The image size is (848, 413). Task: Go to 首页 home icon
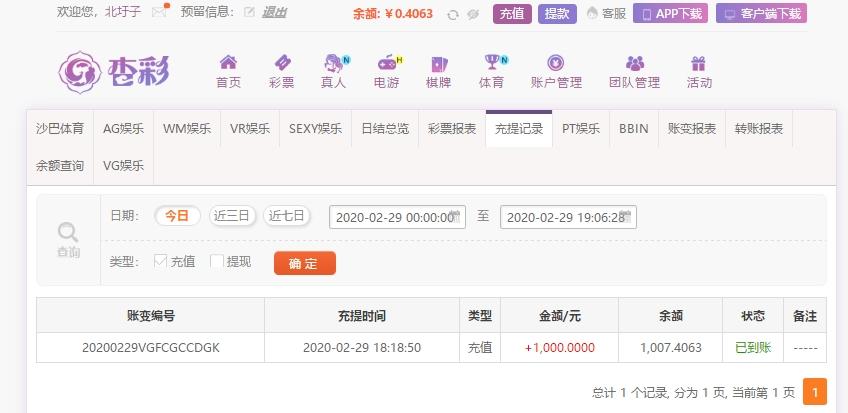coord(228,63)
